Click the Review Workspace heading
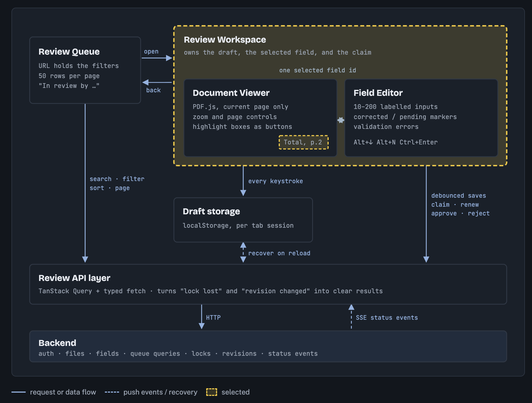Screen dimensions: 532x403 coord(225,40)
